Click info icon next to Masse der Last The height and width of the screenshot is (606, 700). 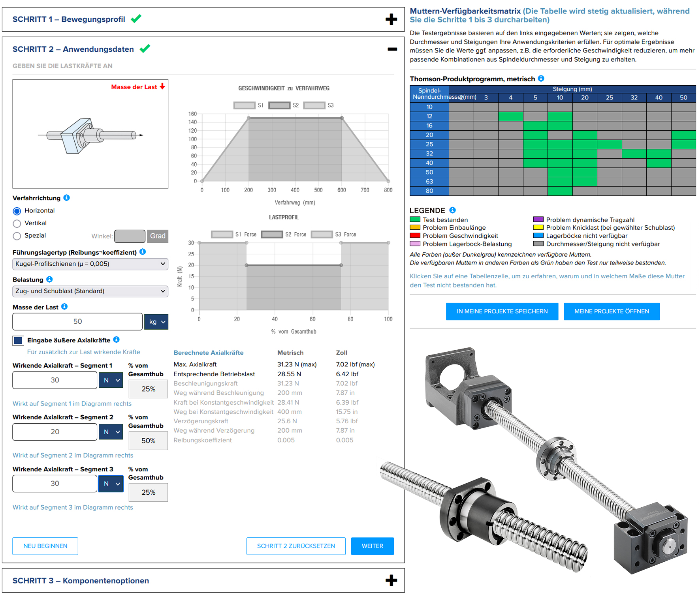tap(64, 307)
